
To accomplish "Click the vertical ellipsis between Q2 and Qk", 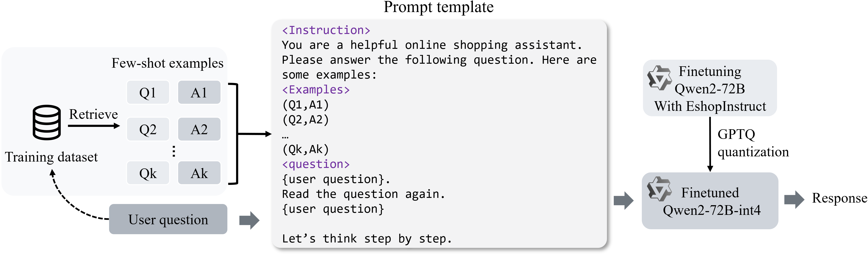I will tap(174, 151).
